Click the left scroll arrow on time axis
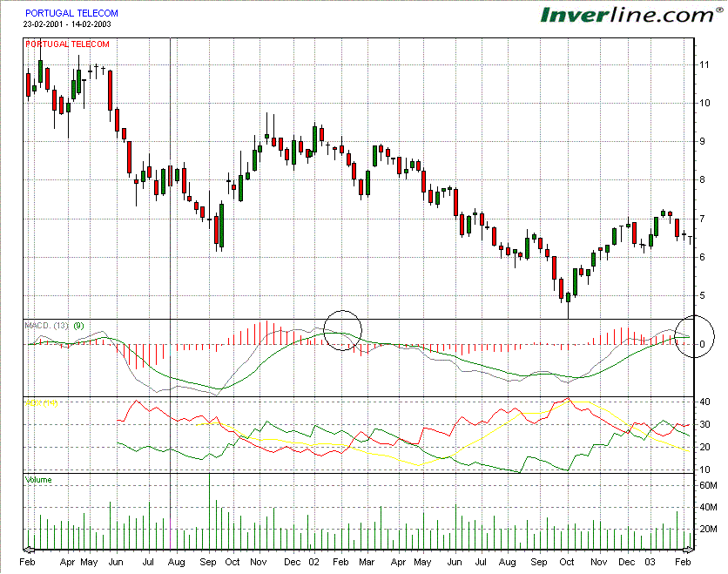This screenshot has height=574, width=728. (x=29, y=550)
